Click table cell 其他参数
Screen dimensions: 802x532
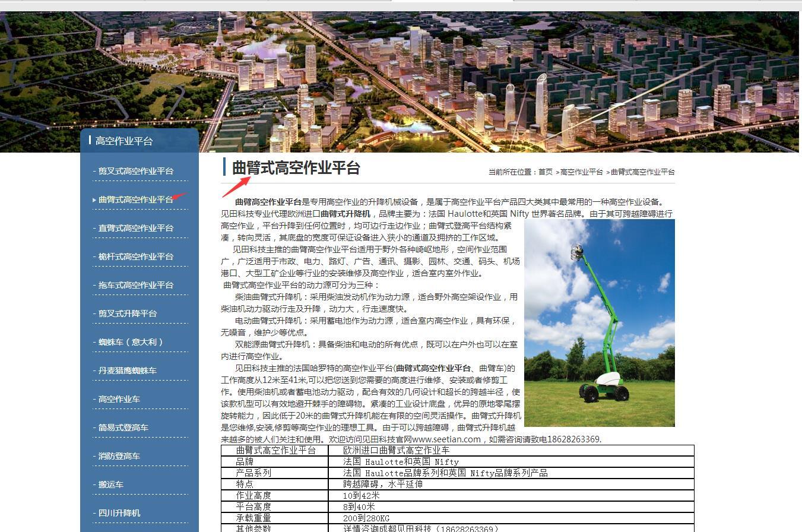(275, 528)
